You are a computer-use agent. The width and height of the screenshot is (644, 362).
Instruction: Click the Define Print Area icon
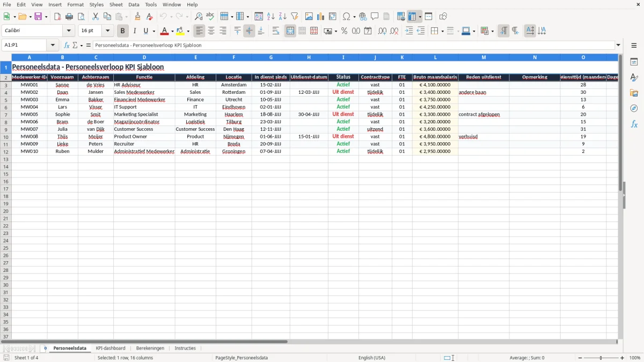coord(401,17)
